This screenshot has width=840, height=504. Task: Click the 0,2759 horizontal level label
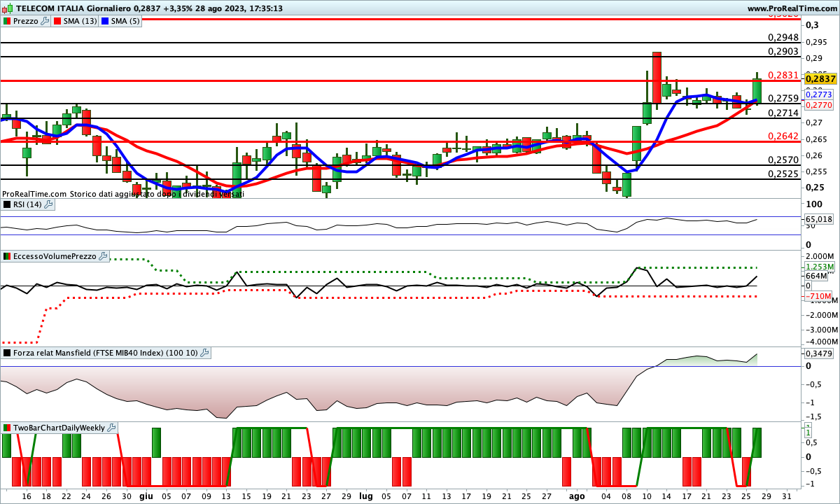tap(783, 99)
